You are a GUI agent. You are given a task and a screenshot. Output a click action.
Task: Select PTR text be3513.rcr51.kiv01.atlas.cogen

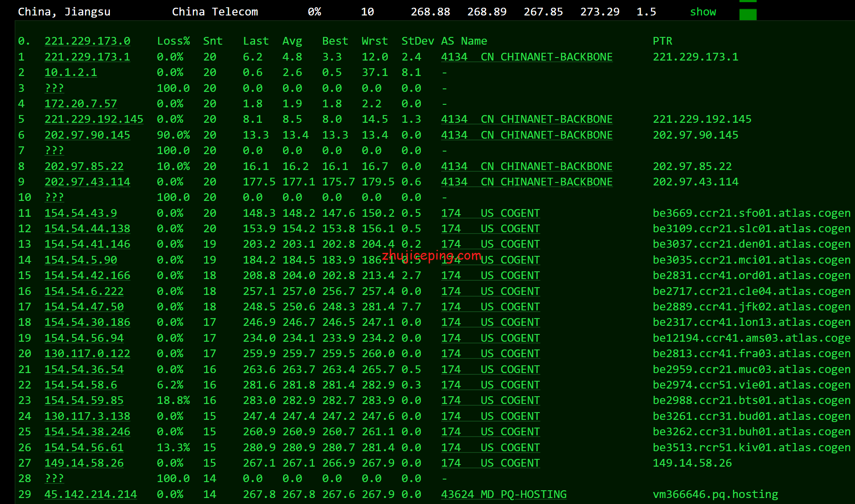[x=752, y=447]
